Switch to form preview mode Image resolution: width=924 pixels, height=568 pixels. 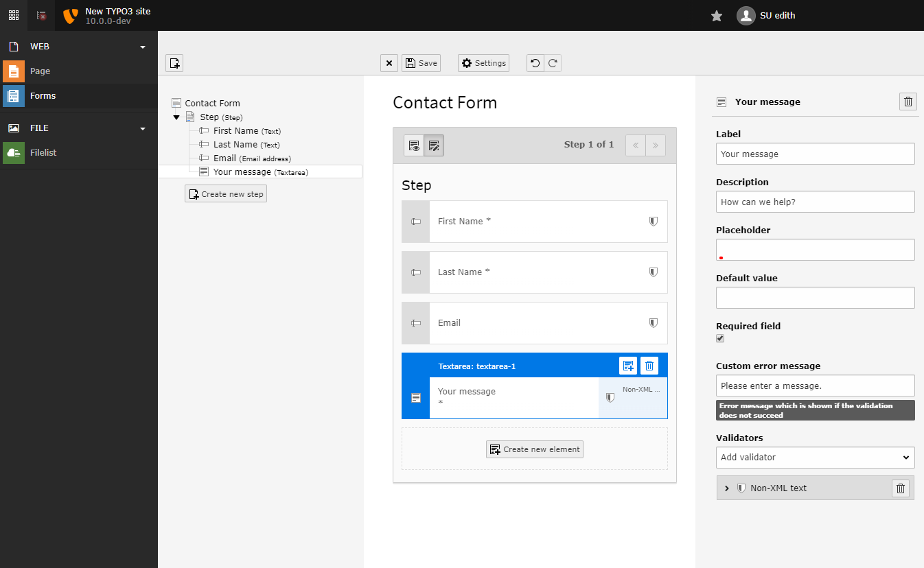coord(413,145)
